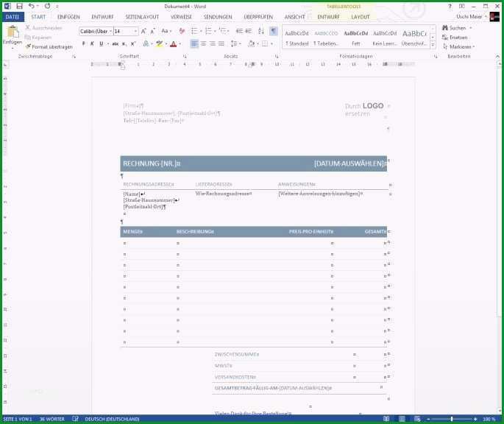This screenshot has height=424, width=504.
Task: Click the Ausschneiden scissors command
Action: pos(43,28)
